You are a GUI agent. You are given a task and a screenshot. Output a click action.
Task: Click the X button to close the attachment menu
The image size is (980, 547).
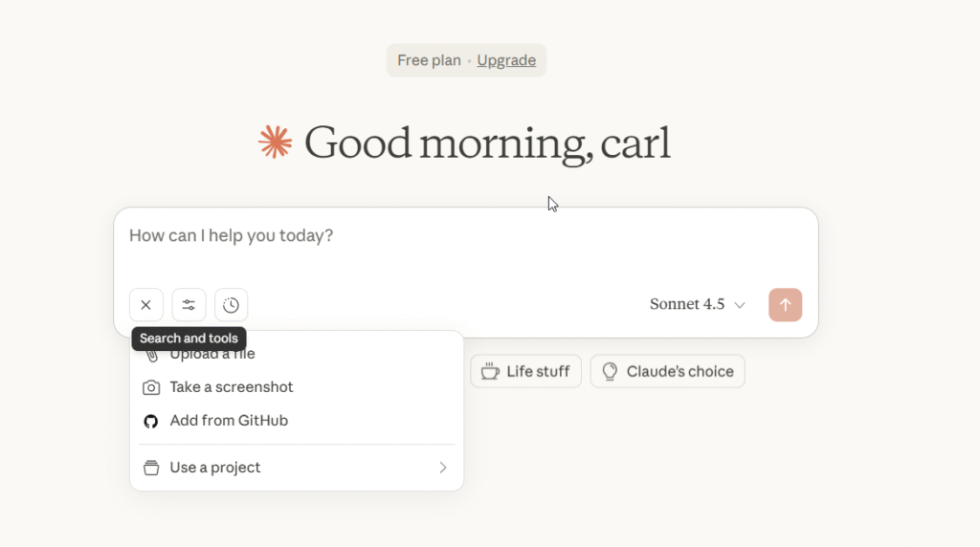[x=145, y=305]
